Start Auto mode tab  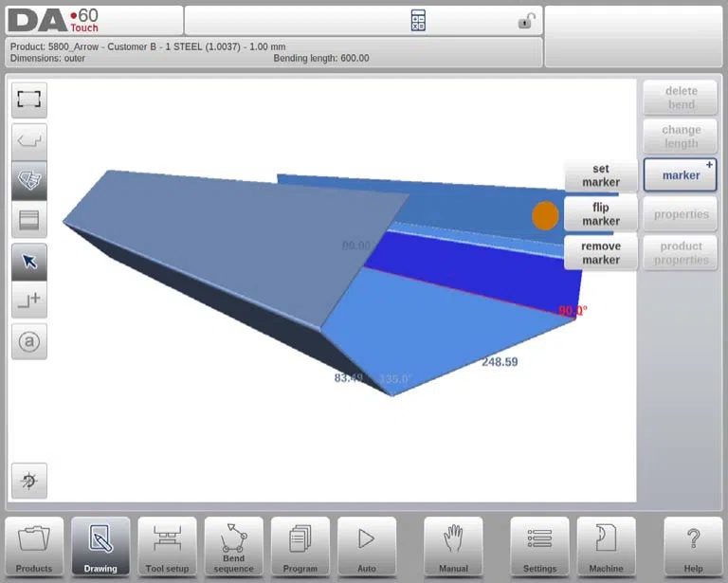point(367,547)
